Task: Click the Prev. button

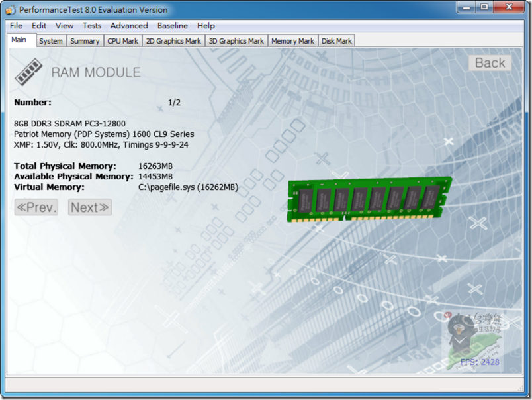Action: tap(36, 207)
